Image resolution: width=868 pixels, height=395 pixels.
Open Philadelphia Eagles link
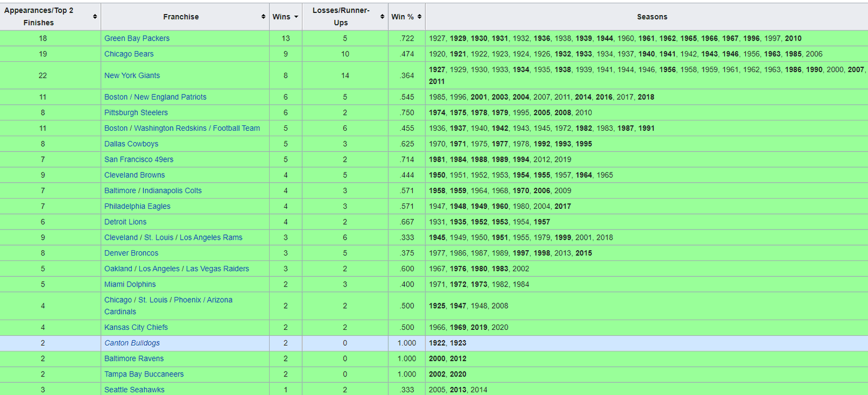click(x=137, y=207)
